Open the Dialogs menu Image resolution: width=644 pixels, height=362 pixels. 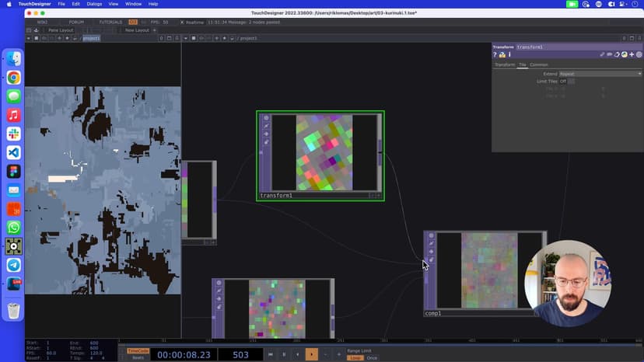pos(94,4)
